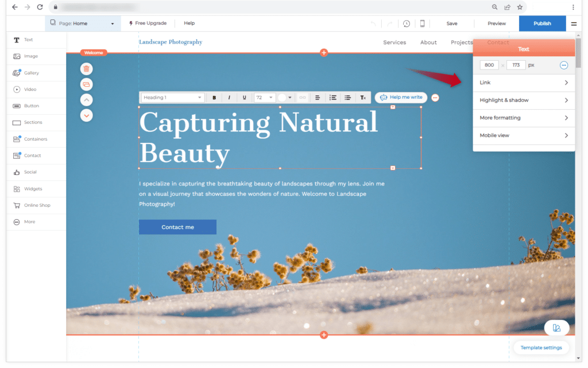Toggle bold on the heading text

pyautogui.click(x=214, y=98)
